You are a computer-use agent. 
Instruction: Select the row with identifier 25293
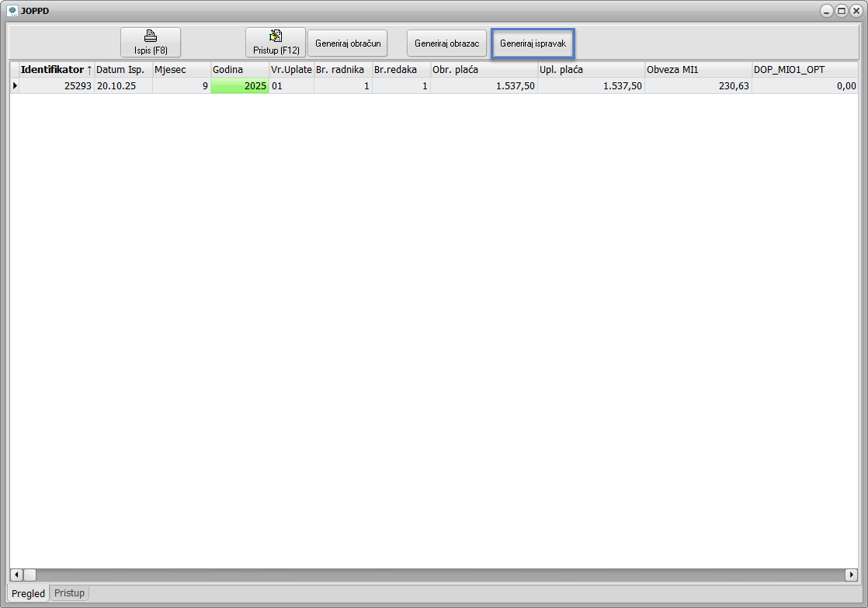(56, 86)
